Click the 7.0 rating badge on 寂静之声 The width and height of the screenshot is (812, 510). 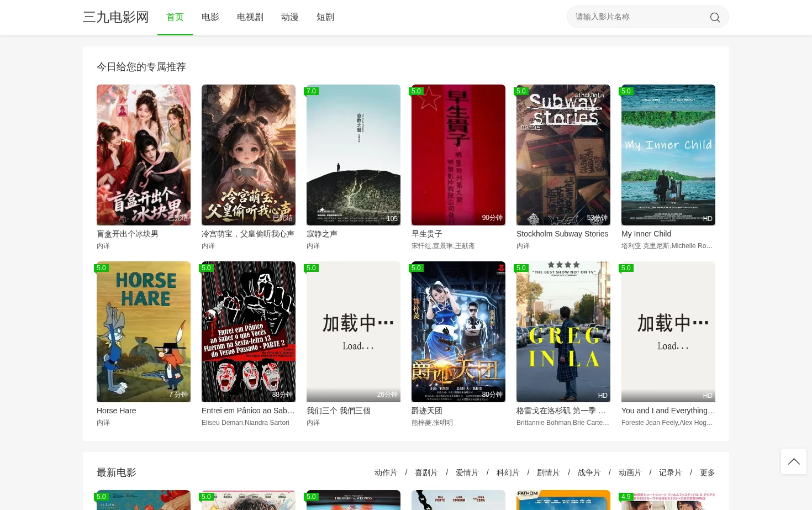tap(312, 91)
